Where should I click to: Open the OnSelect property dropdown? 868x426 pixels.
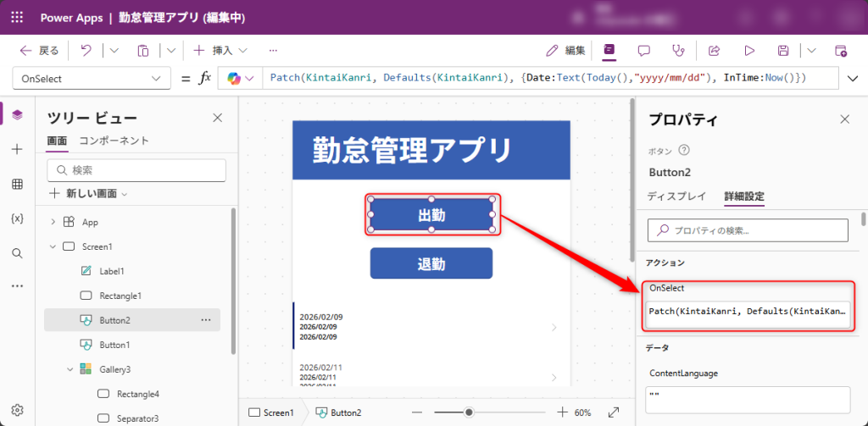92,79
